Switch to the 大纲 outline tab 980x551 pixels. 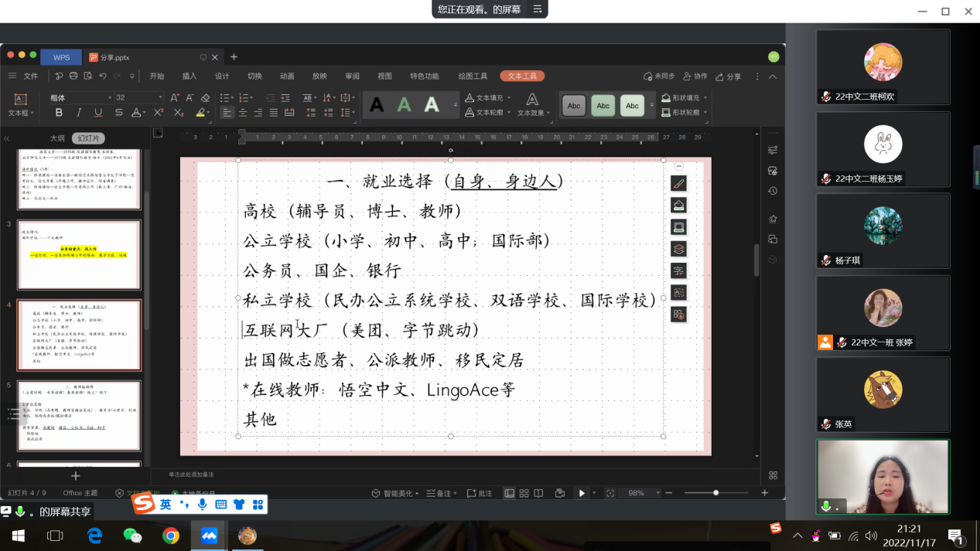click(57, 138)
